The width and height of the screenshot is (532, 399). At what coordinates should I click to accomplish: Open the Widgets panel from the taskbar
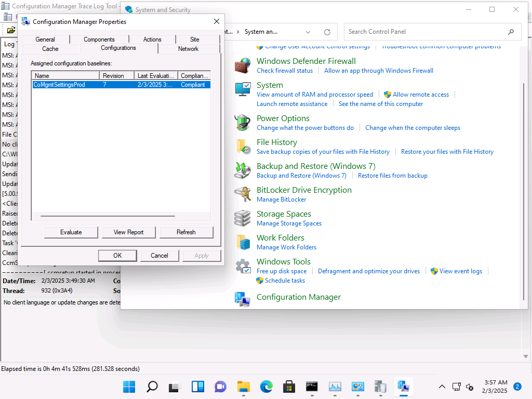pos(198,387)
